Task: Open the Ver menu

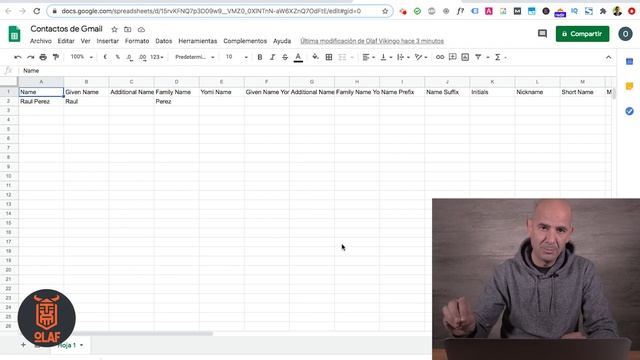Action: coord(85,41)
